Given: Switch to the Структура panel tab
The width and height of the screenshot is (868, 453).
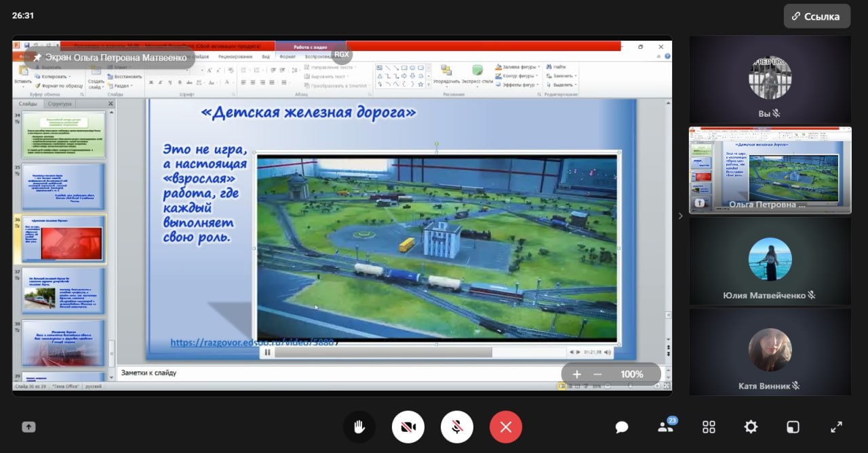Looking at the screenshot, I should [x=60, y=104].
